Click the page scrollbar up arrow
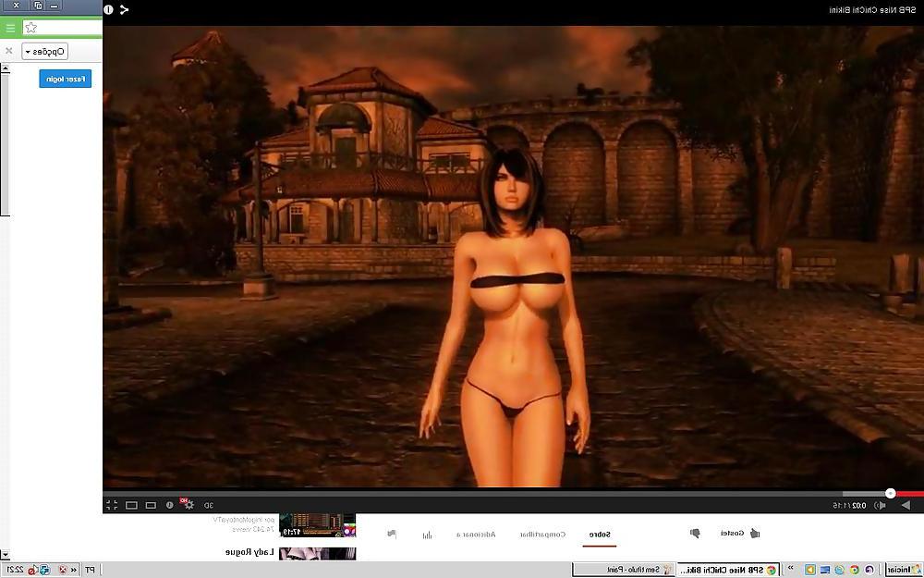 [x=6, y=68]
